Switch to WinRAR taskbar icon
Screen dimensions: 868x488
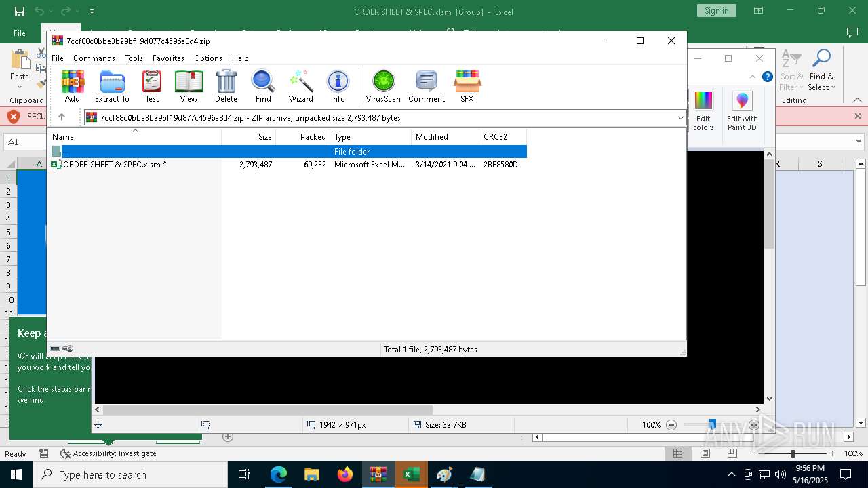(x=378, y=474)
